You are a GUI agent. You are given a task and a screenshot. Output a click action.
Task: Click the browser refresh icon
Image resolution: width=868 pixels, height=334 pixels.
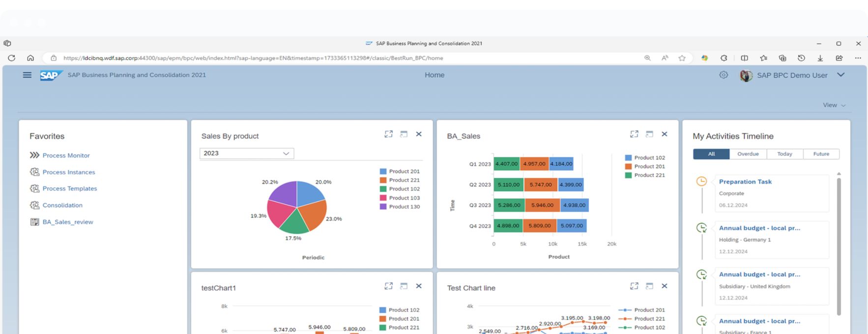coord(11,58)
